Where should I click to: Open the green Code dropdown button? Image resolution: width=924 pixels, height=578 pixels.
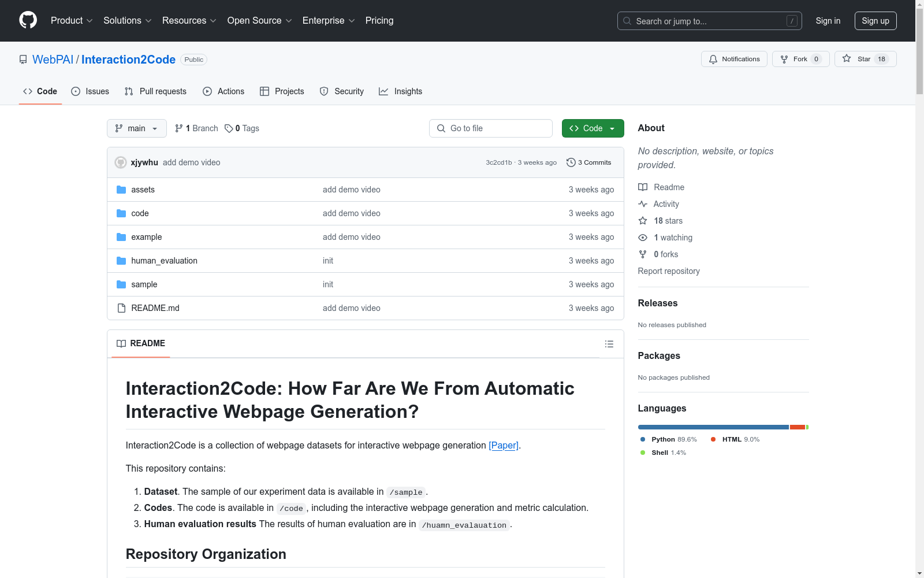tap(593, 128)
